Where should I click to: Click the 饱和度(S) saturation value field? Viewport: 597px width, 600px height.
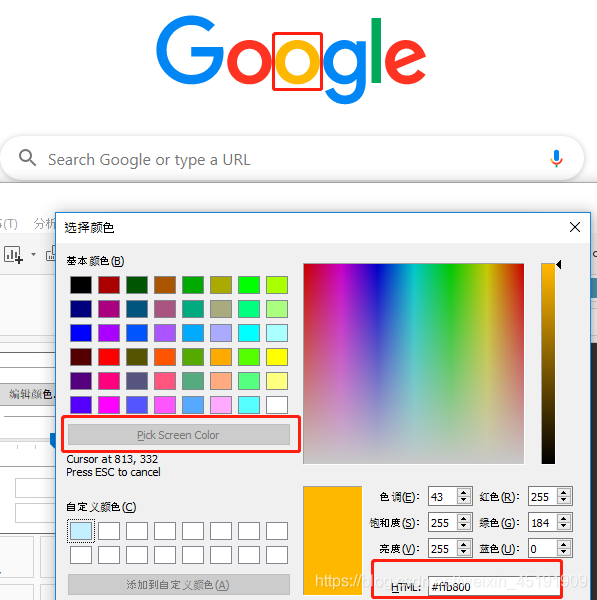pos(443,523)
